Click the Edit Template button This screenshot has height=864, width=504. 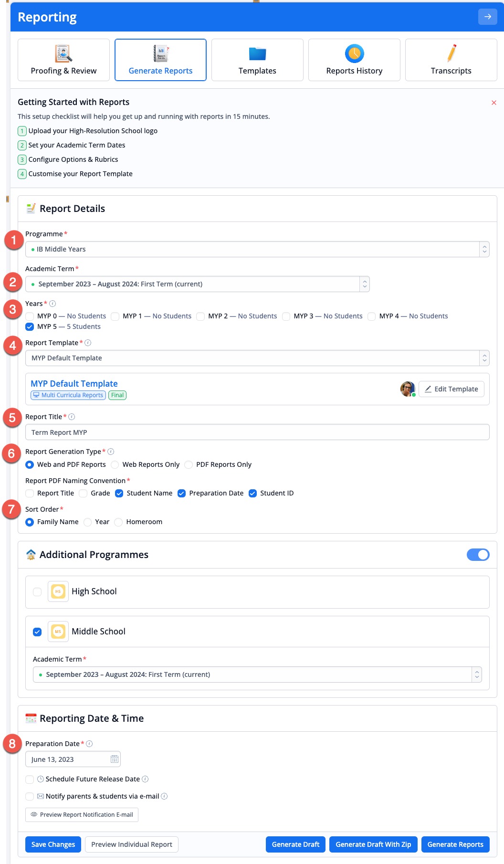451,389
